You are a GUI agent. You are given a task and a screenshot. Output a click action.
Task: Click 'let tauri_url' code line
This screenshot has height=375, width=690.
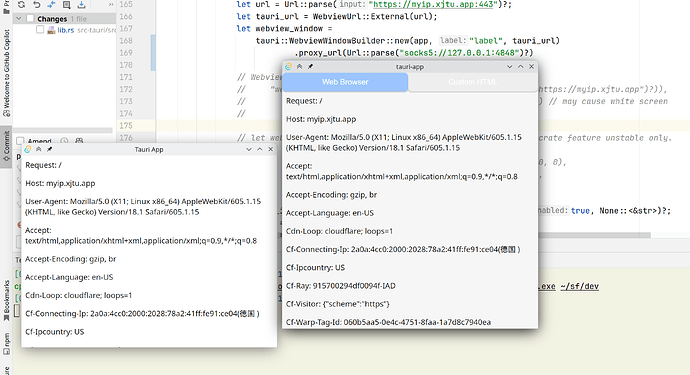337,16
